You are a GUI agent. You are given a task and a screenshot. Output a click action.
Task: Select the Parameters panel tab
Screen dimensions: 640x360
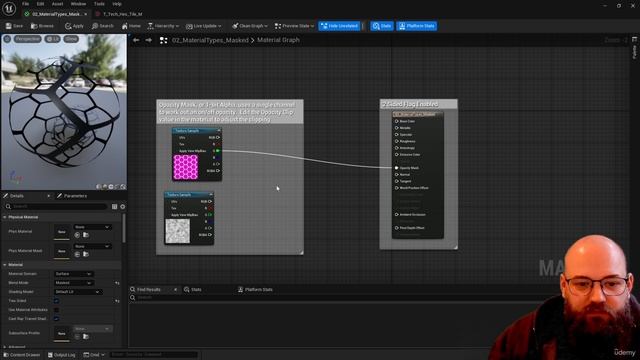72,196
